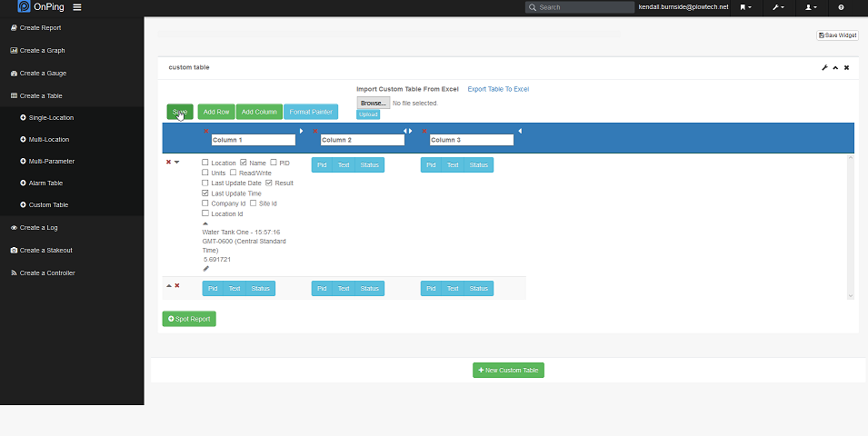Delete Column 1 with its red X
Screen dimensions: 868x436
[x=206, y=132]
